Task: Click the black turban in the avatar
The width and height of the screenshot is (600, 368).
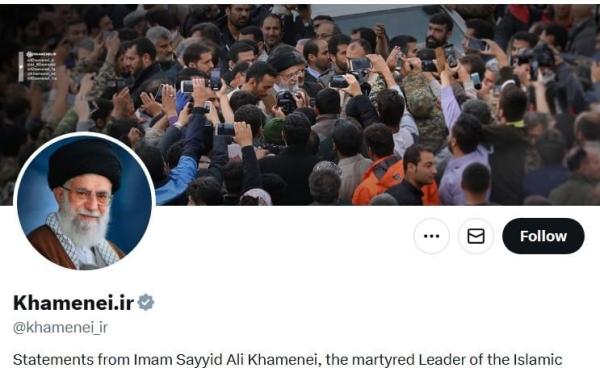Action: coord(85,164)
